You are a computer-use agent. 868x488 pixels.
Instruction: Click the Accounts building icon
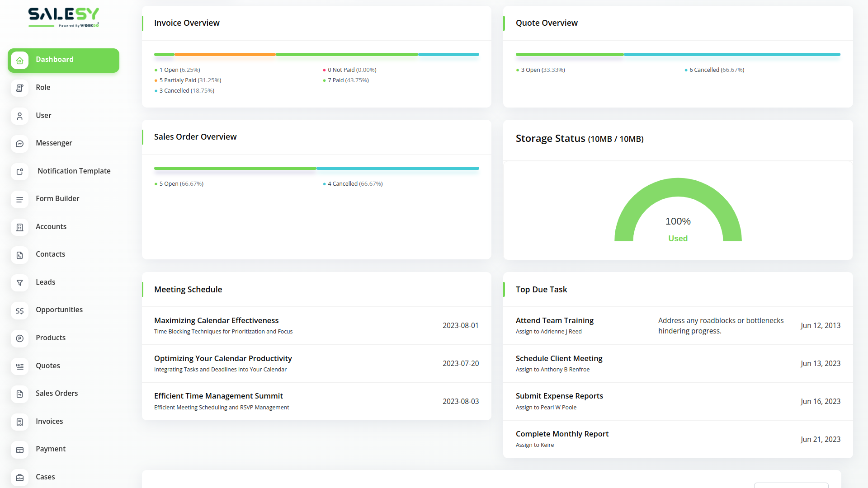tap(19, 227)
